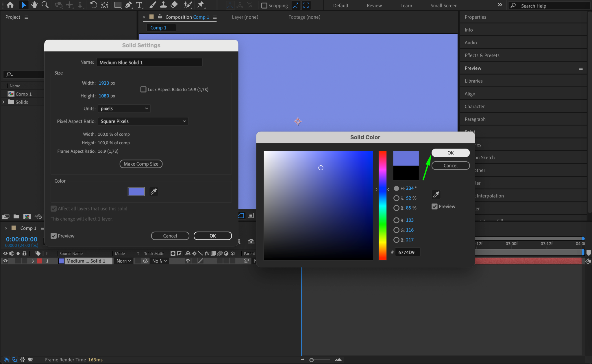Click OK in Solid Color dialog
This screenshot has height=364, width=592.
click(450, 153)
